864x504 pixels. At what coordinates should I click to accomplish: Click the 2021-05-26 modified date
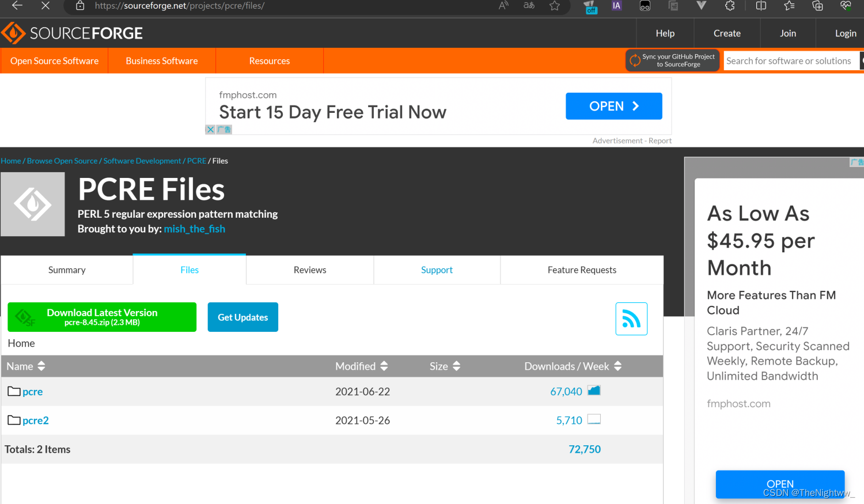click(363, 420)
